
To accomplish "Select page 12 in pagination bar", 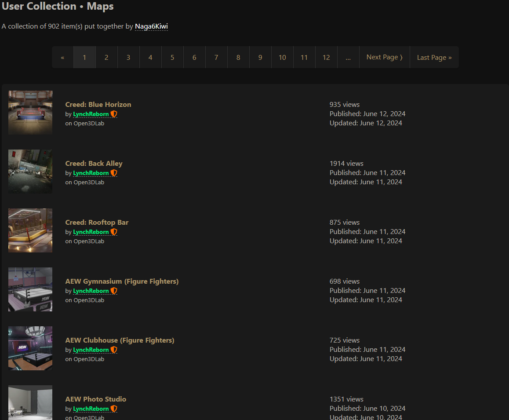I will [x=326, y=58].
